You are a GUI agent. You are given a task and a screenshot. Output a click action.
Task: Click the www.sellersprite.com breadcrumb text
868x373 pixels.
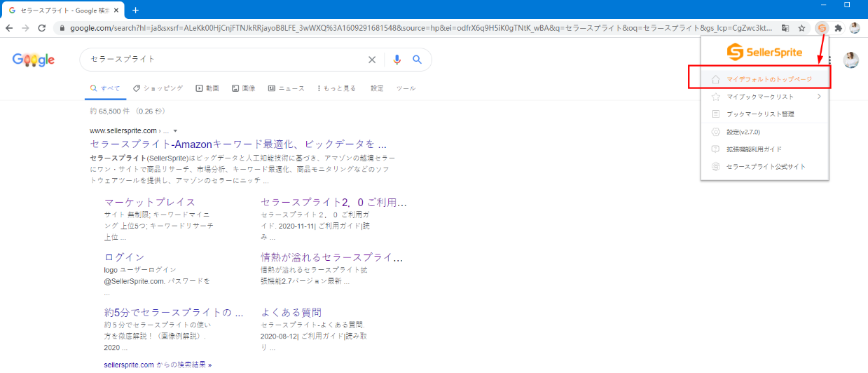coord(123,131)
